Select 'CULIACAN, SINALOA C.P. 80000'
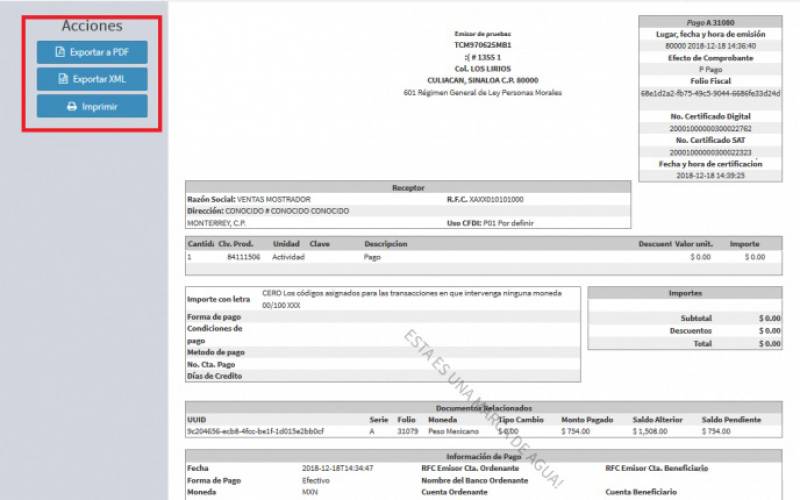 (x=482, y=80)
